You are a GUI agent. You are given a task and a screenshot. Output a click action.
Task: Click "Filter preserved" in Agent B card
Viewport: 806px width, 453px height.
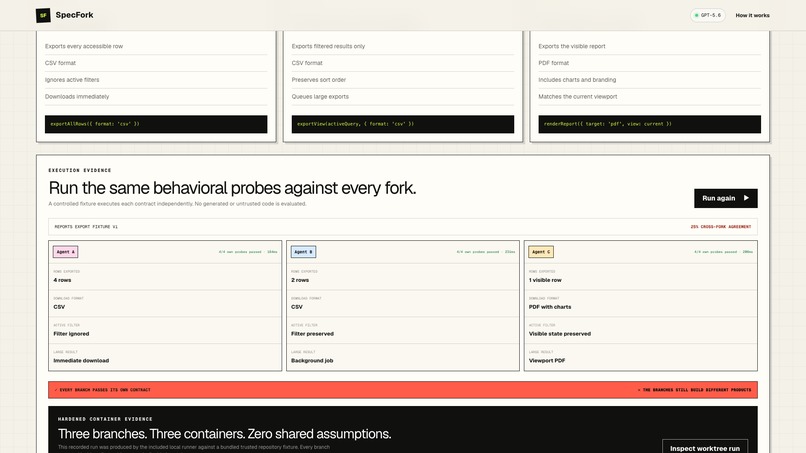(312, 334)
